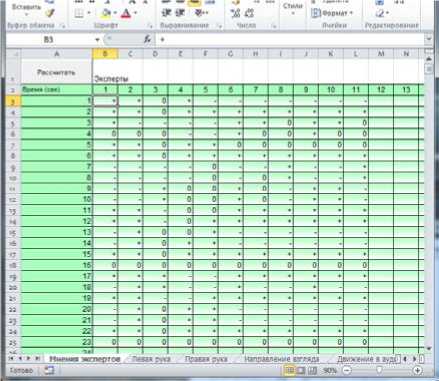This screenshot has width=439, height=381.
Task: Open the Направление взгляда sheet tab
Action: coord(282,359)
